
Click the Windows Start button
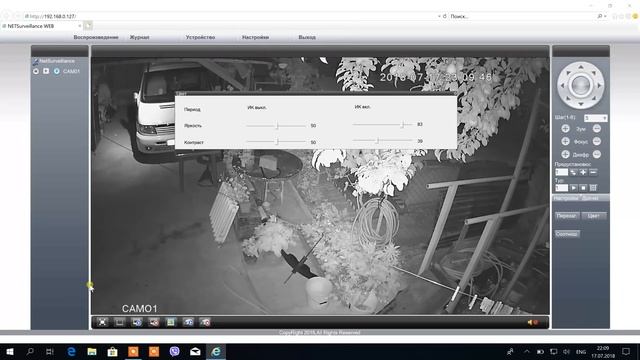10,351
